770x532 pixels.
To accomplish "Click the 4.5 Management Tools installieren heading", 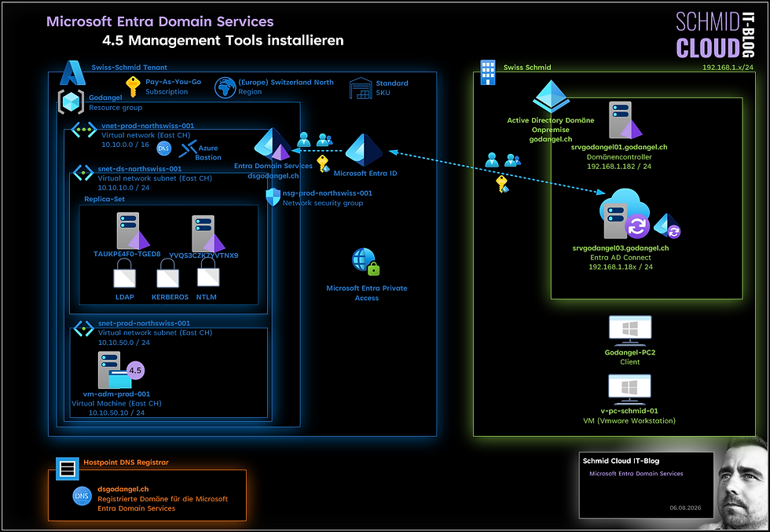I will tap(222, 40).
